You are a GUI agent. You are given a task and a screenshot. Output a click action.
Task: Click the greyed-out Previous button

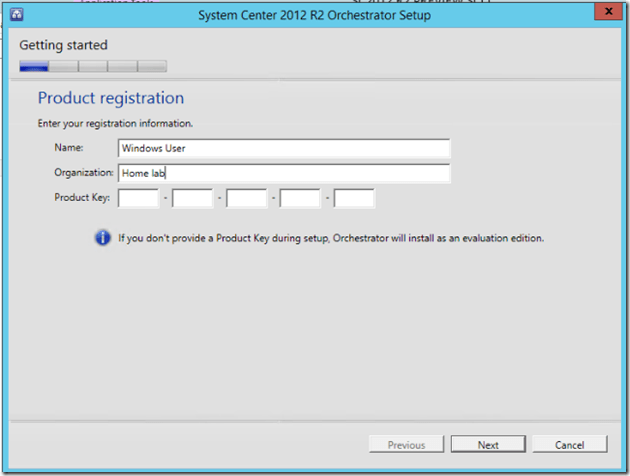[406, 445]
